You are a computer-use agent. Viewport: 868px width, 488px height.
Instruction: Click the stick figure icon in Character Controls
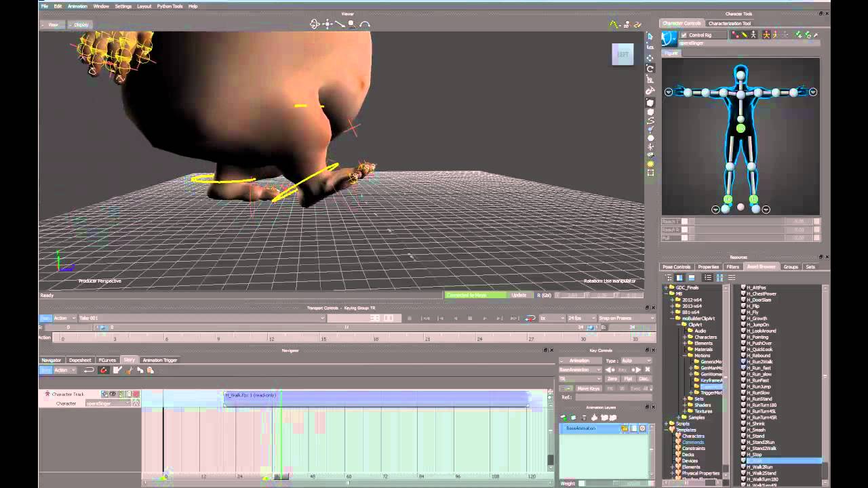[753, 35]
